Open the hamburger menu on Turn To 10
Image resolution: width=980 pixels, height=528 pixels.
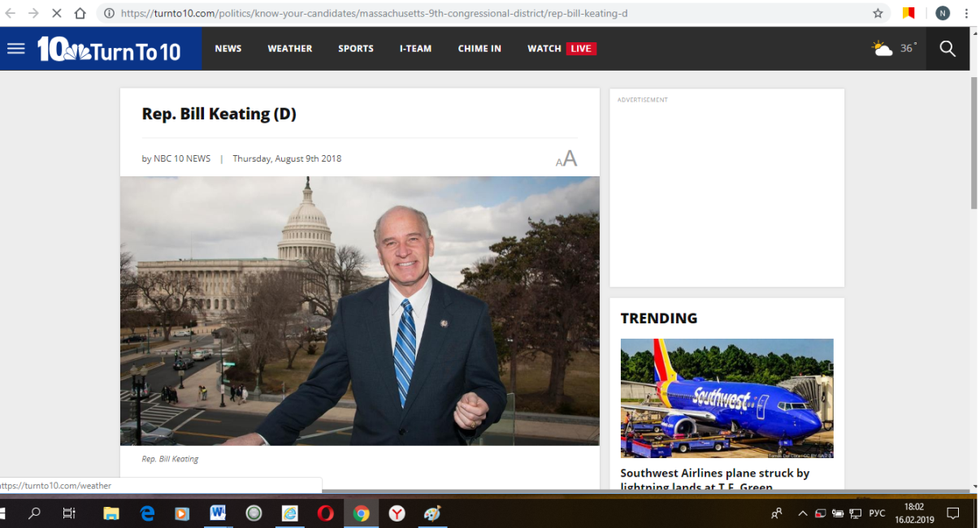[x=16, y=49]
